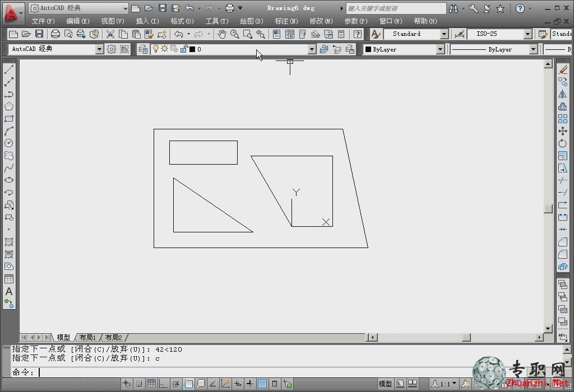Open the 格式(O) menu
This screenshot has width=574, height=392.
(x=182, y=21)
